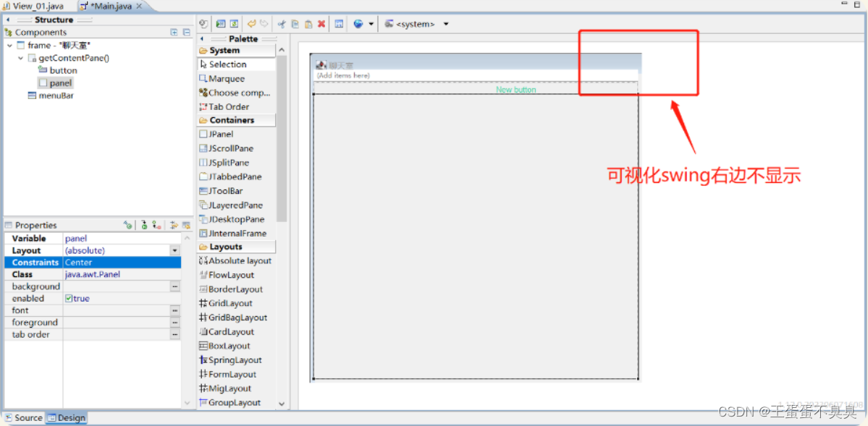
Task: Click the Delete icon in the design toolbar
Action: pos(321,24)
